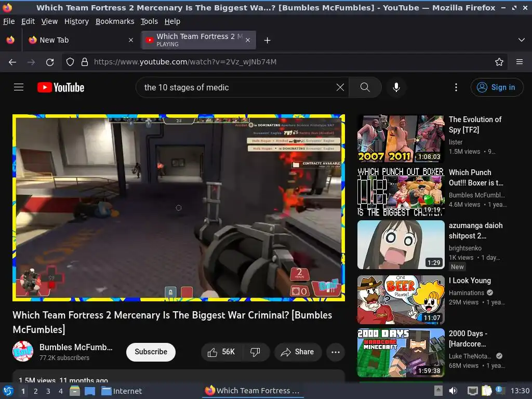The width and height of the screenshot is (532, 399).
Task: Click the Share button
Action: (x=297, y=352)
